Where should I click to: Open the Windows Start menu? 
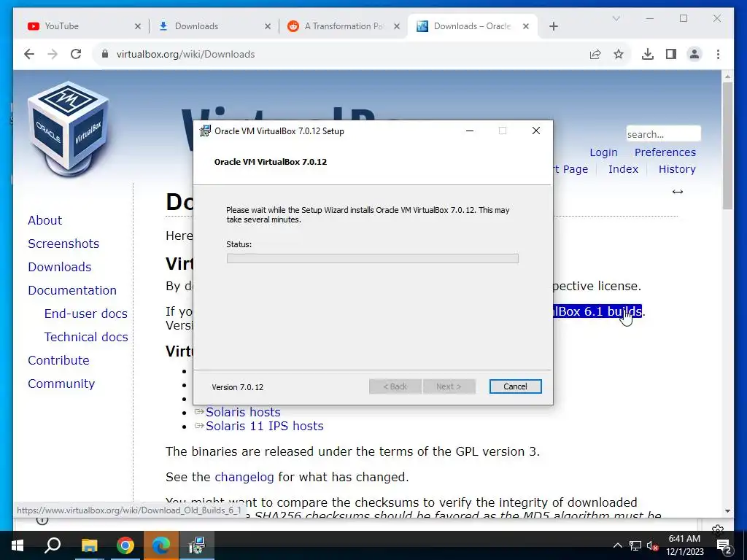(x=18, y=545)
